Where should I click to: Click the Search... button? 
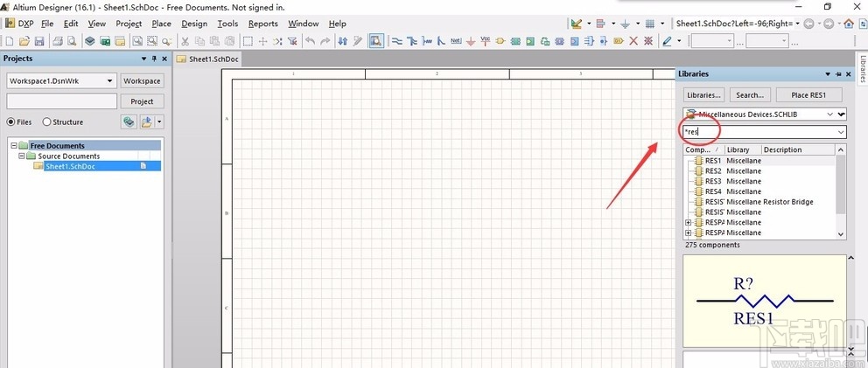750,95
